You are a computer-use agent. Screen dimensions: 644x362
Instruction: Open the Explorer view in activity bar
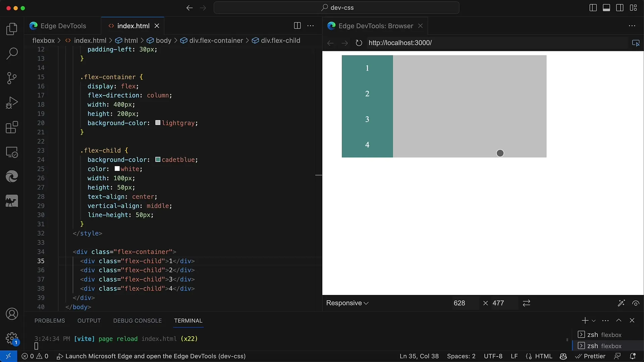(x=12, y=29)
